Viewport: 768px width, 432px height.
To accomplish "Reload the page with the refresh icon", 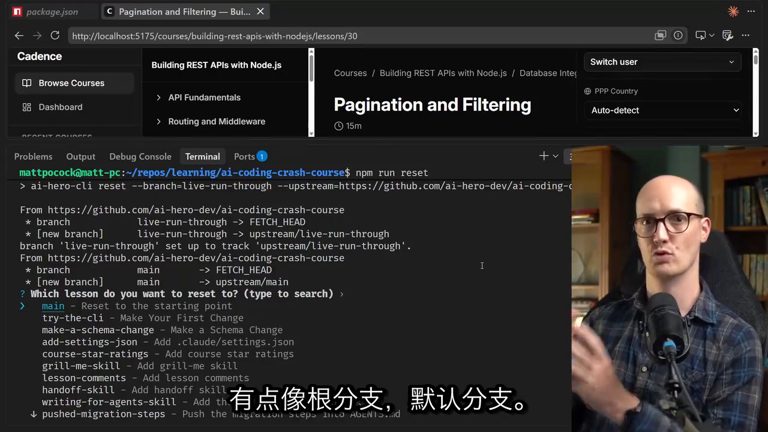I will tap(55, 36).
